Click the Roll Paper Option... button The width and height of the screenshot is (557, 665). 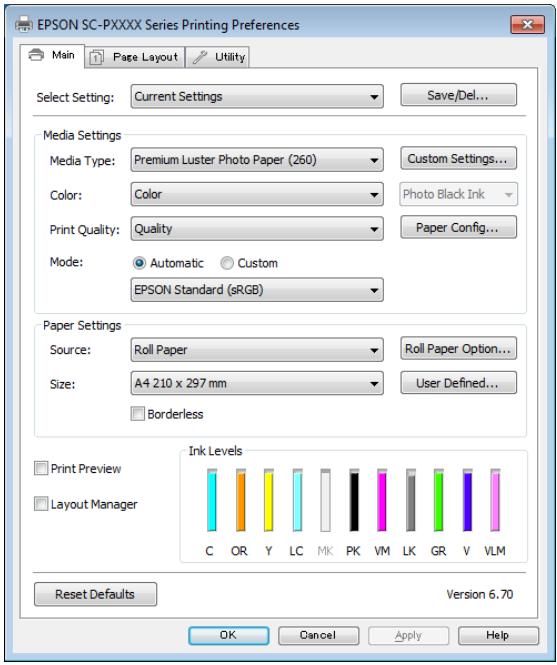pyautogui.click(x=459, y=349)
